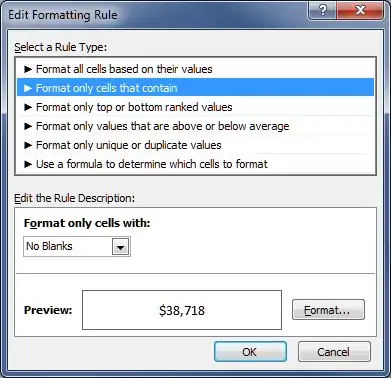Close the Edit Formatting Rule dialog
The width and height of the screenshot is (391, 378).
pyautogui.click(x=360, y=11)
